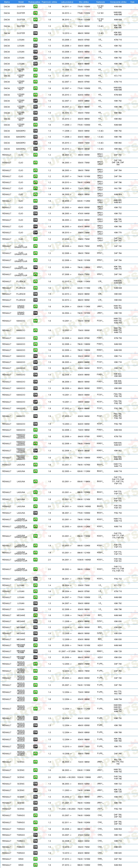The image size is (138, 868).
Task: Click petrol icon in Kangoo K7M 750 row
Action: 35,338
